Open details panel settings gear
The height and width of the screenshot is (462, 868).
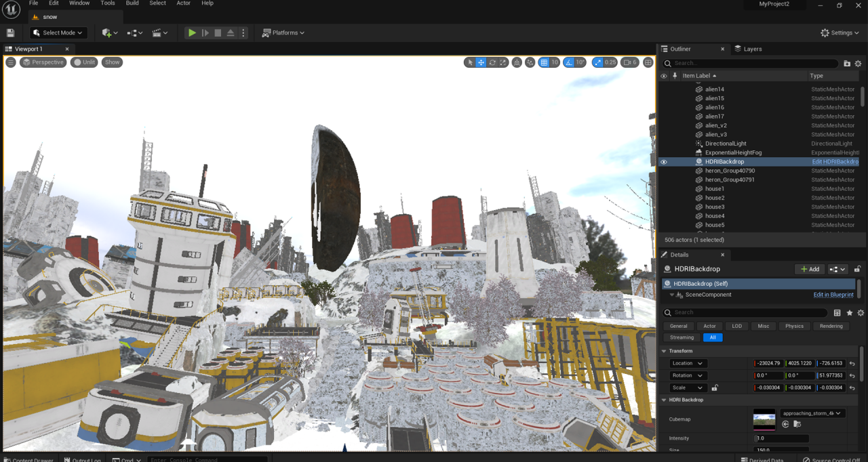861,313
